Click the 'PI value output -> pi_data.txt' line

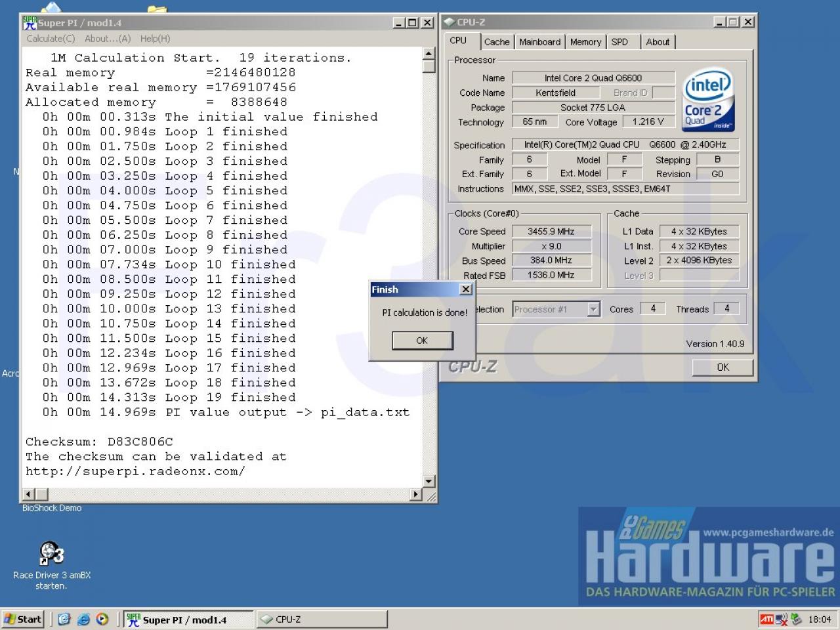226,412
